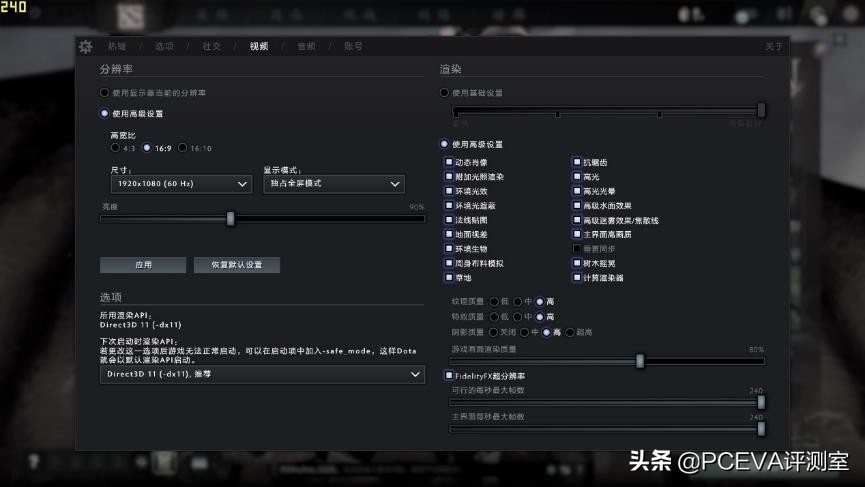The image size is (865, 487).
Task: Set 纹理质量 to 中
Action: coord(517,302)
